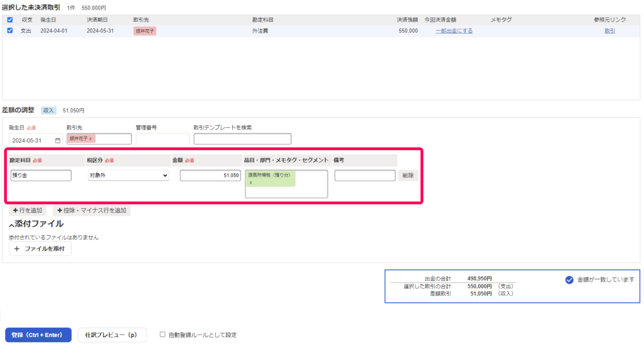The width and height of the screenshot is (644, 346).
Task: Click the 勘定科目 field containing 預り金
Action: pyautogui.click(x=41, y=175)
